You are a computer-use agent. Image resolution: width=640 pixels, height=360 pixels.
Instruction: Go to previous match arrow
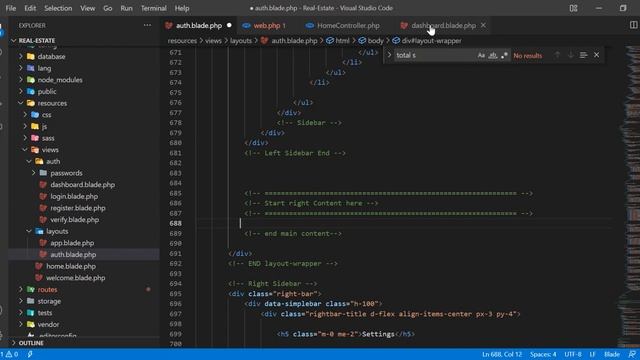pos(557,55)
